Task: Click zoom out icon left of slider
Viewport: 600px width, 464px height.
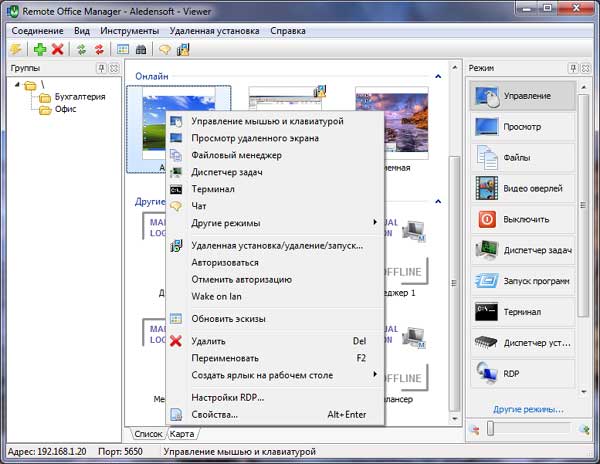Action: 475,430
